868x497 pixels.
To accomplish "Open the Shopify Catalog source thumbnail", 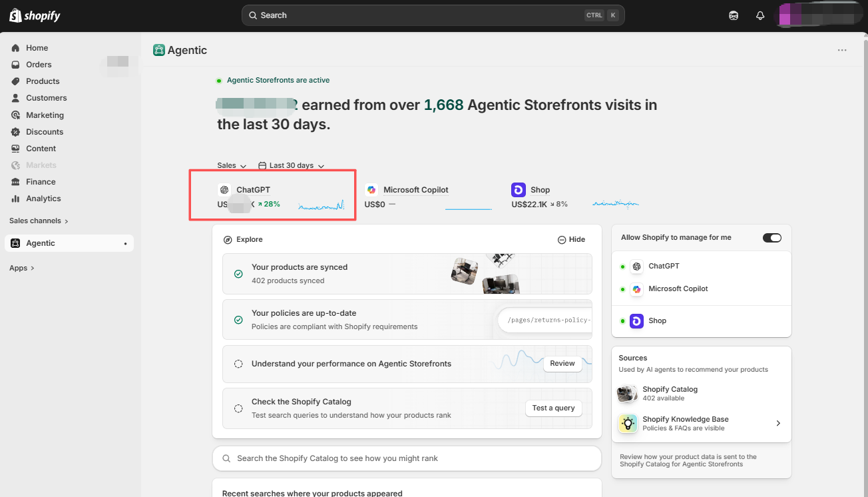I will click(x=627, y=394).
